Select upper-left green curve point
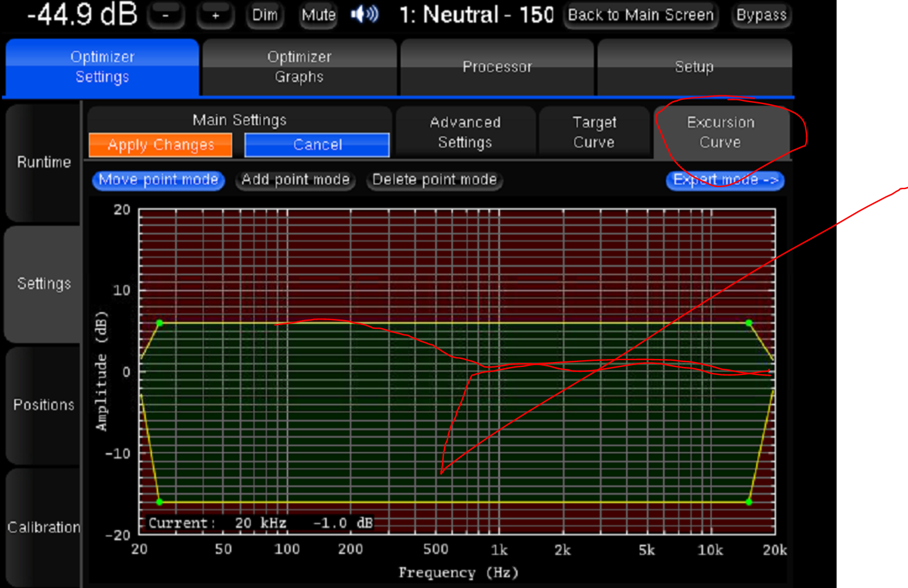Screen dimensions: 908x588 [159, 323]
